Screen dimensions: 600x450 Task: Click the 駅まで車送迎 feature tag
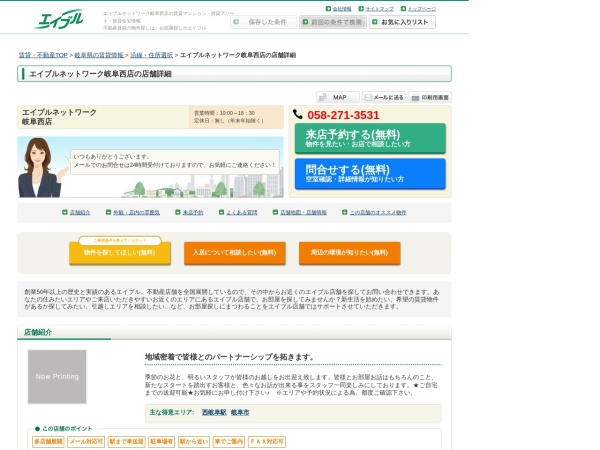tap(126, 442)
